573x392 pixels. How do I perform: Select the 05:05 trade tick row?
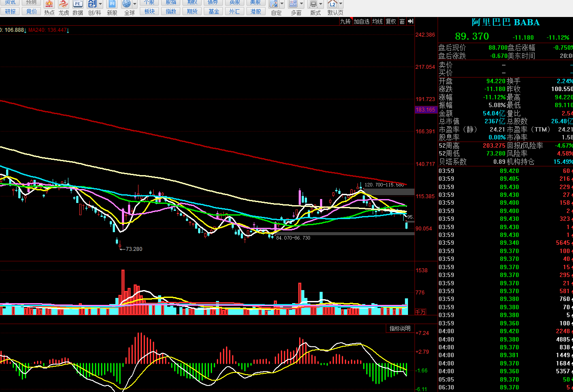(505, 379)
